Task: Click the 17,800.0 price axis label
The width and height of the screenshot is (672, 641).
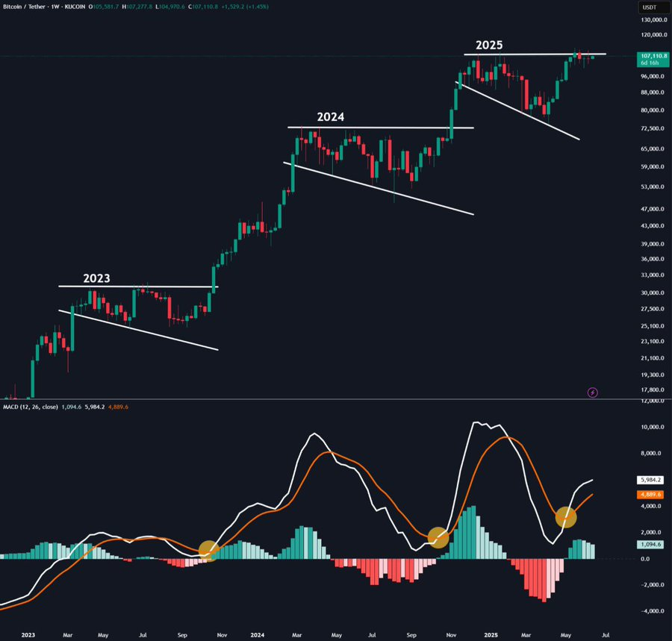Action: (x=653, y=390)
